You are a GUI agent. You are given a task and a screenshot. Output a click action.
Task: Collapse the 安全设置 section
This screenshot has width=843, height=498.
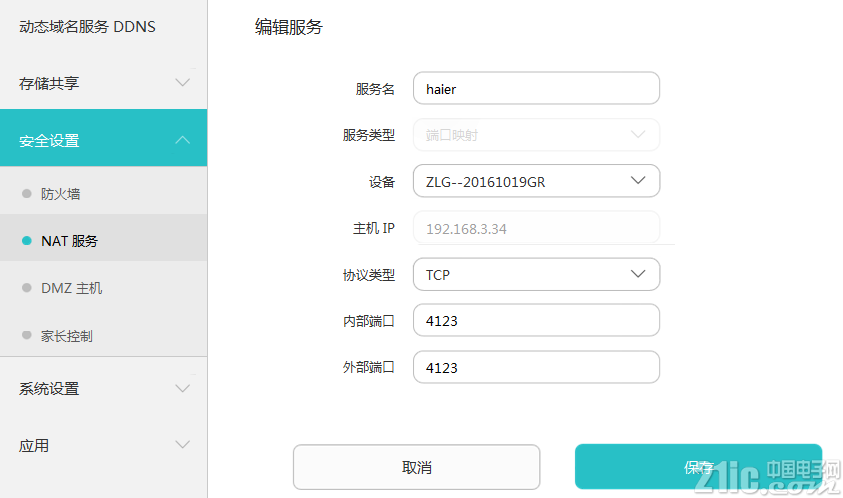point(103,138)
